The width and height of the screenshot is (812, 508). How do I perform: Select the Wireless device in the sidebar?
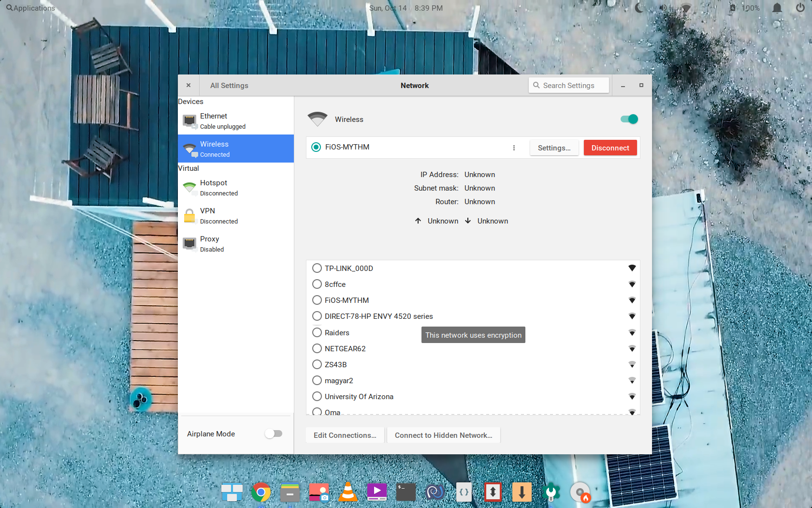pos(236,149)
